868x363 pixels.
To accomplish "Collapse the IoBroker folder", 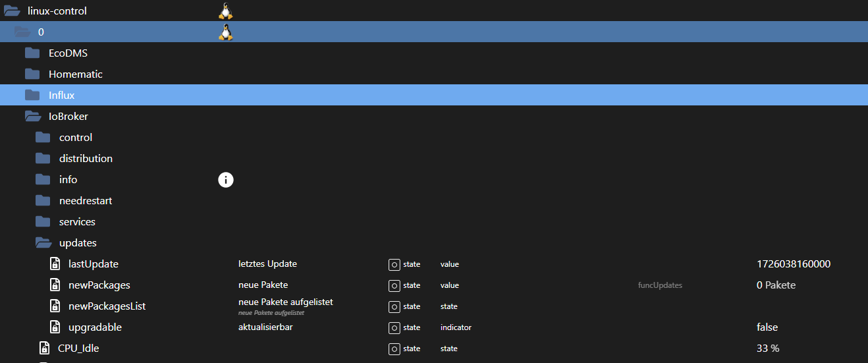I will click(x=32, y=117).
